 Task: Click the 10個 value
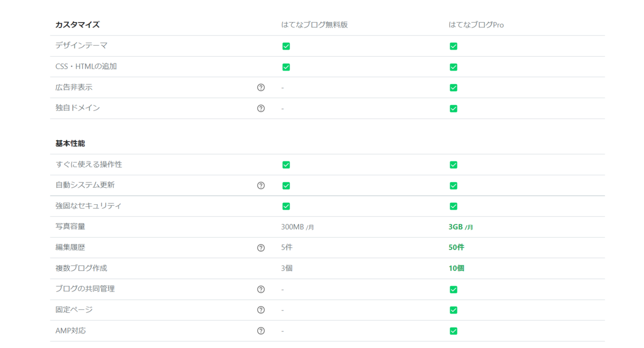pos(457,268)
